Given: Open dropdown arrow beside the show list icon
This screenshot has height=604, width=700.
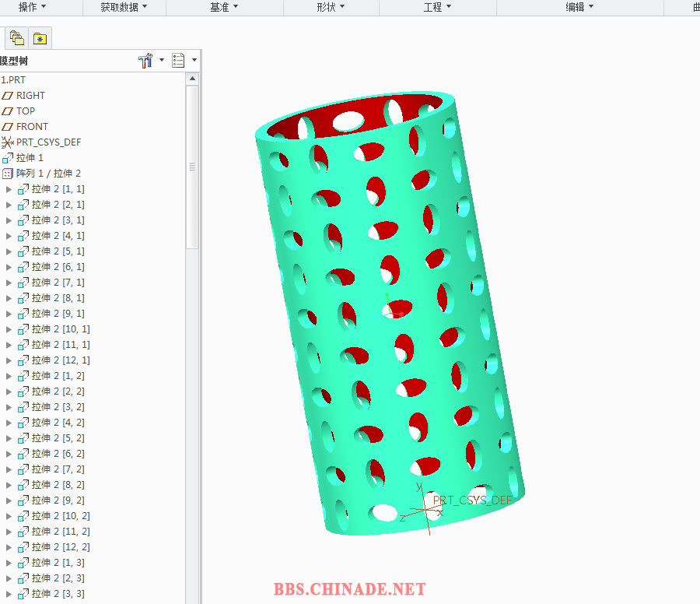Looking at the screenshot, I should 194,60.
